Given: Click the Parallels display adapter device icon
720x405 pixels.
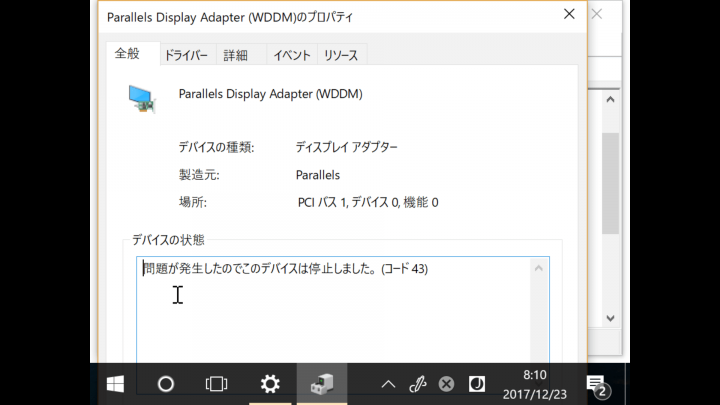Looking at the screenshot, I should pyautogui.click(x=141, y=98).
